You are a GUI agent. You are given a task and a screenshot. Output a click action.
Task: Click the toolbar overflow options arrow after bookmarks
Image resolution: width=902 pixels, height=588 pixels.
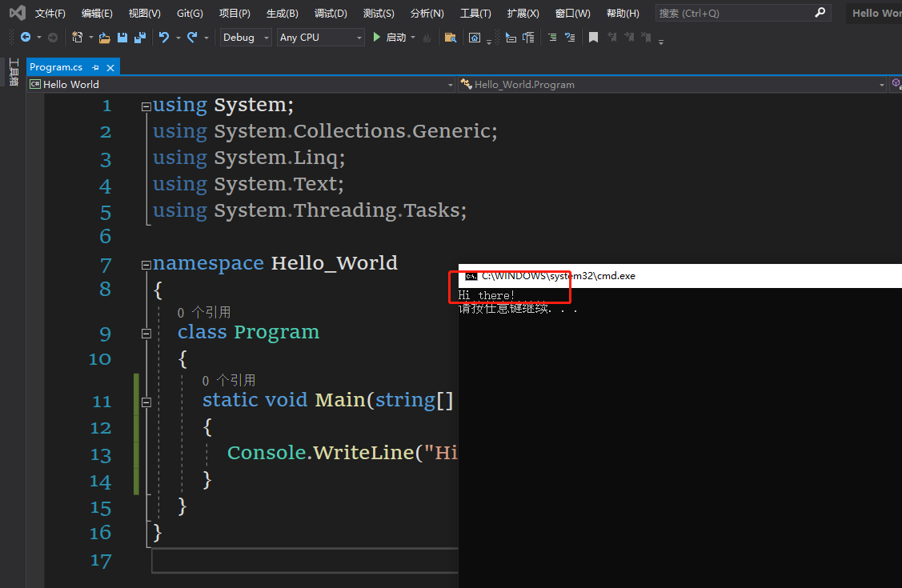(x=661, y=42)
